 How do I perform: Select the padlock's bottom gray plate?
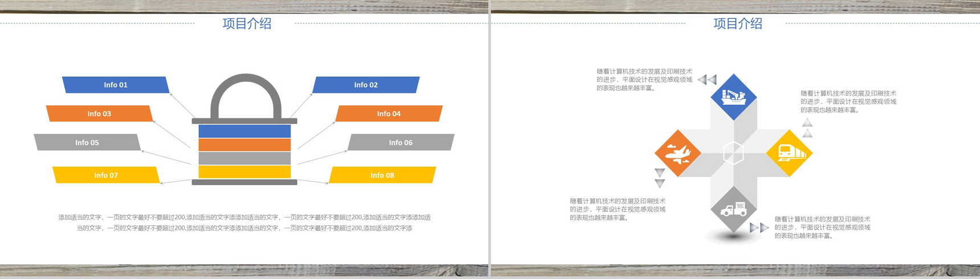pyautogui.click(x=244, y=182)
